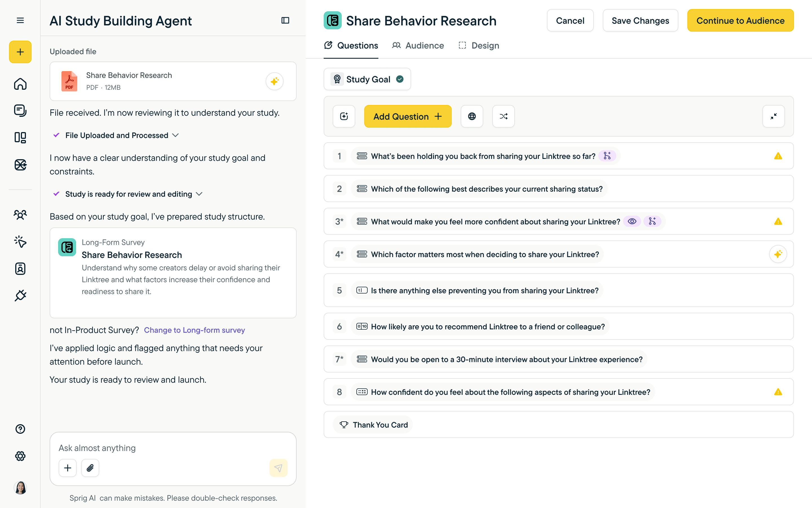
Task: Open the Thank You Card
Action: coord(558,424)
